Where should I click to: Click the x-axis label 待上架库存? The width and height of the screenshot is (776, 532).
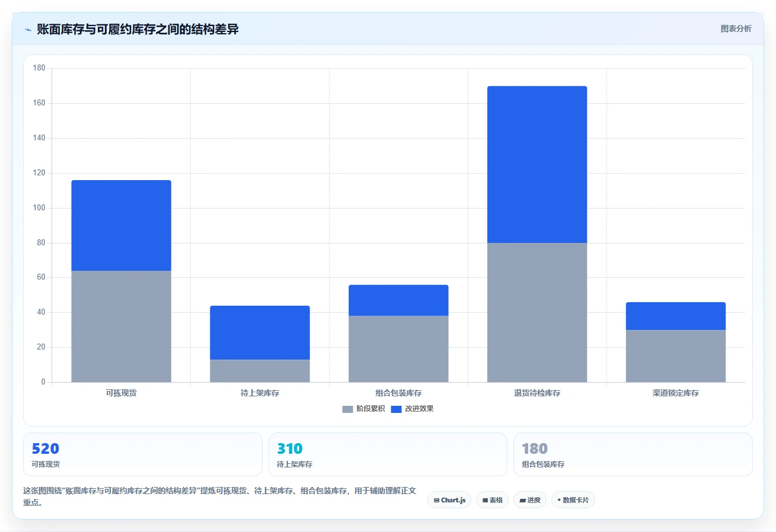[260, 393]
